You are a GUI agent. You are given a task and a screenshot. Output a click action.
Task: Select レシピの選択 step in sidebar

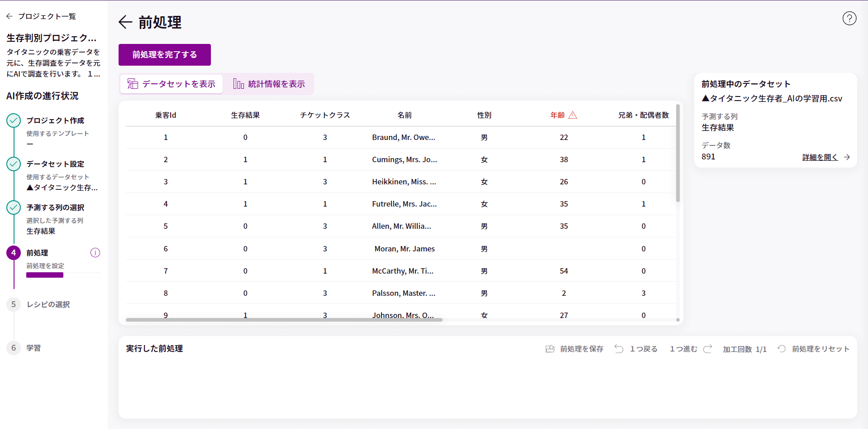pos(48,304)
